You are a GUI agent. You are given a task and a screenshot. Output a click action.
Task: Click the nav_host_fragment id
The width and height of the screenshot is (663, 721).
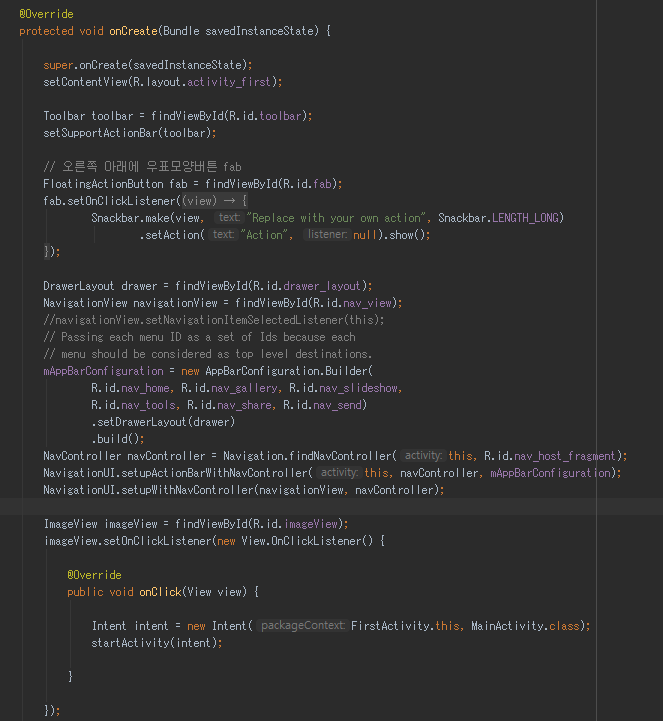pos(564,456)
